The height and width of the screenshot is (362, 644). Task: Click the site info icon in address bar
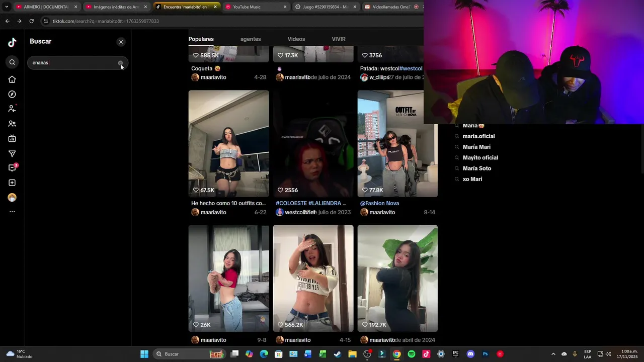[x=46, y=21]
